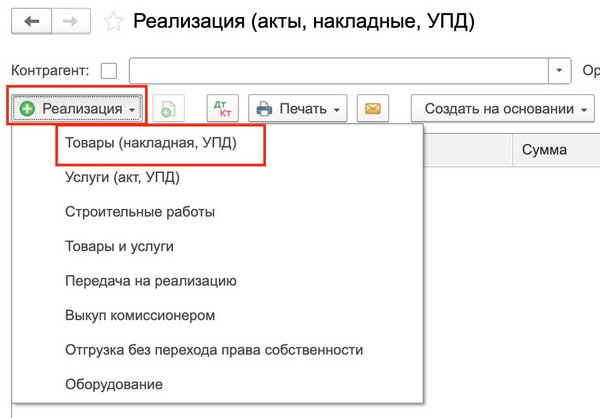Click the copy document icon
The image size is (600, 418).
click(x=168, y=108)
